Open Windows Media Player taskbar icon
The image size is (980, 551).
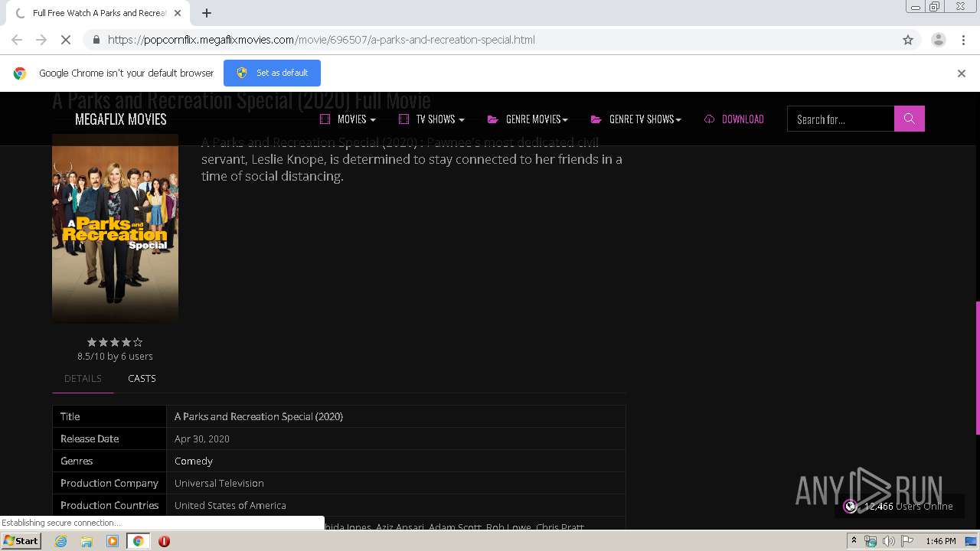point(113,541)
